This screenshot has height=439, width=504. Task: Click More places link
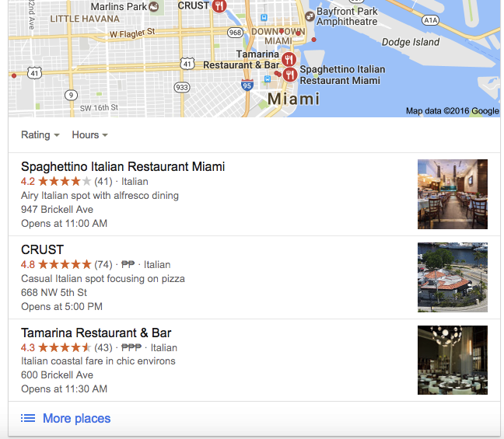(76, 418)
